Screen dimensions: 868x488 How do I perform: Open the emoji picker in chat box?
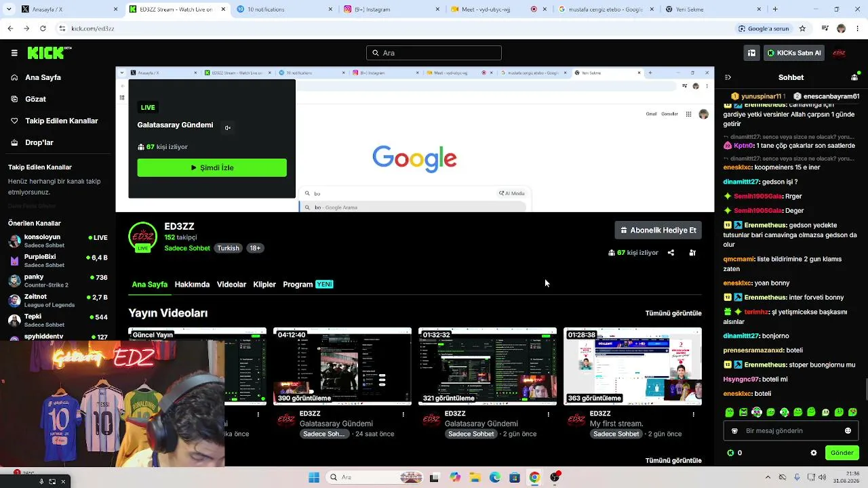(848, 430)
